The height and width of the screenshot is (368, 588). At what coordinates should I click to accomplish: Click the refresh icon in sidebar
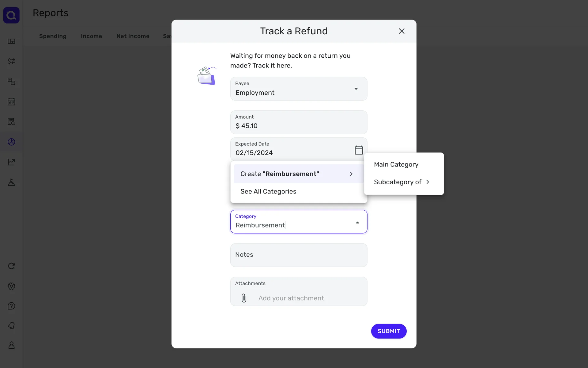tap(11, 266)
